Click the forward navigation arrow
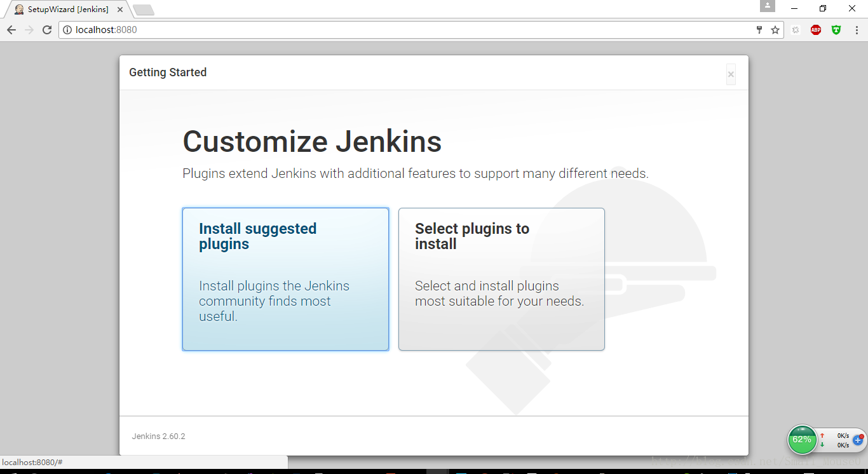Screen dimensions: 868x474 (29, 30)
